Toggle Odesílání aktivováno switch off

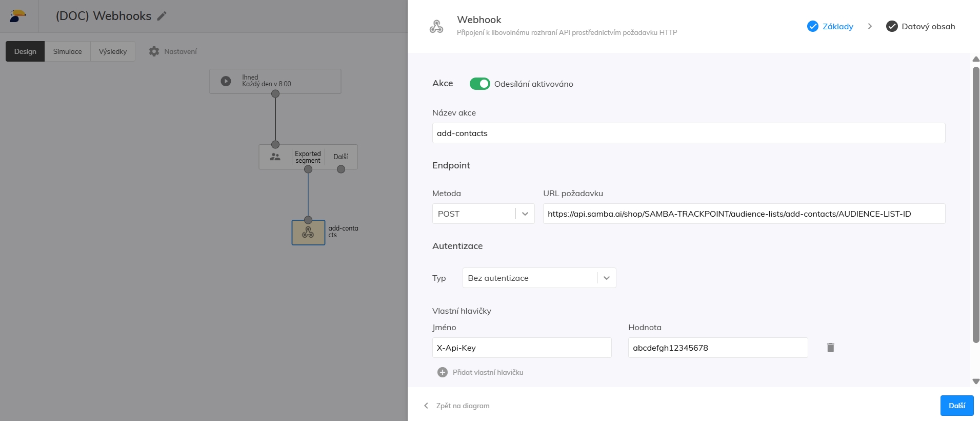click(x=479, y=84)
